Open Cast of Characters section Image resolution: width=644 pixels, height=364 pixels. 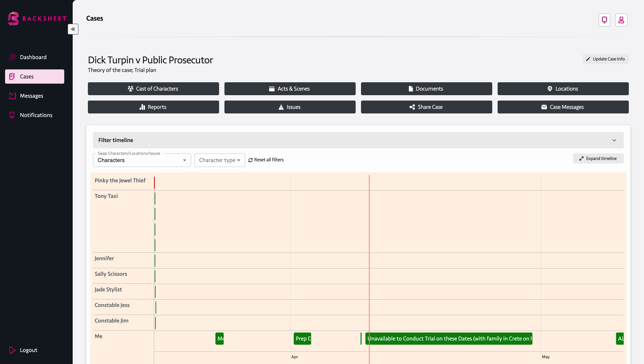click(153, 89)
